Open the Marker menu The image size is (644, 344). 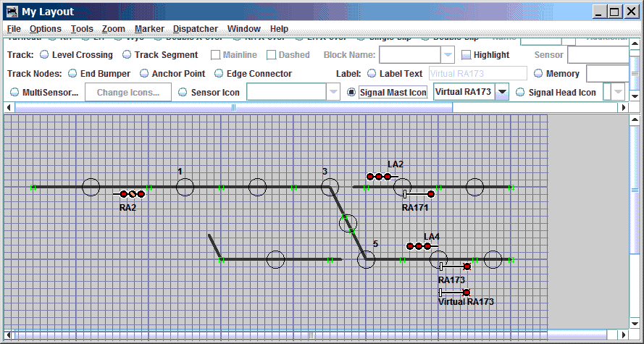149,29
